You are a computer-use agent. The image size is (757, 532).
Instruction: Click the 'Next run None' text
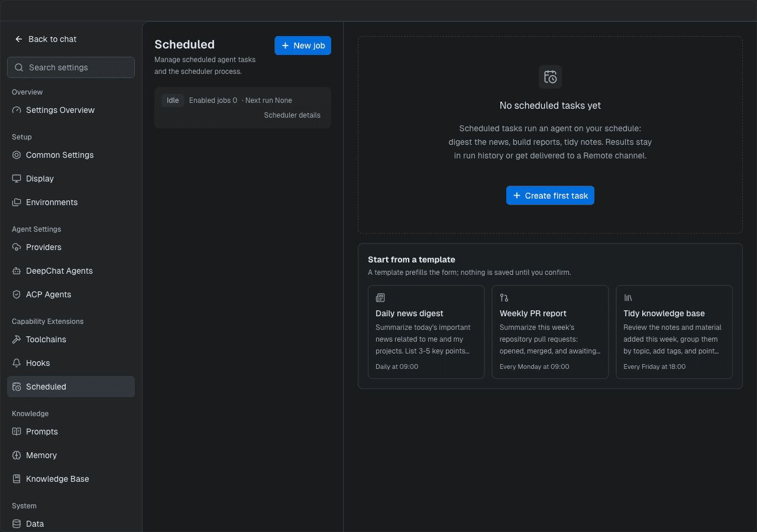(268, 100)
